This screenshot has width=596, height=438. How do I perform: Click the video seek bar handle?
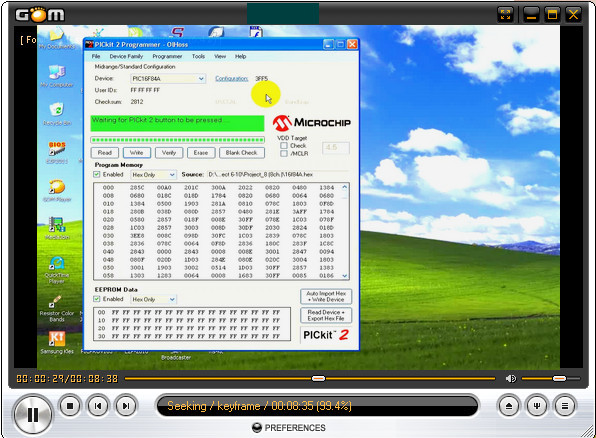(318, 378)
